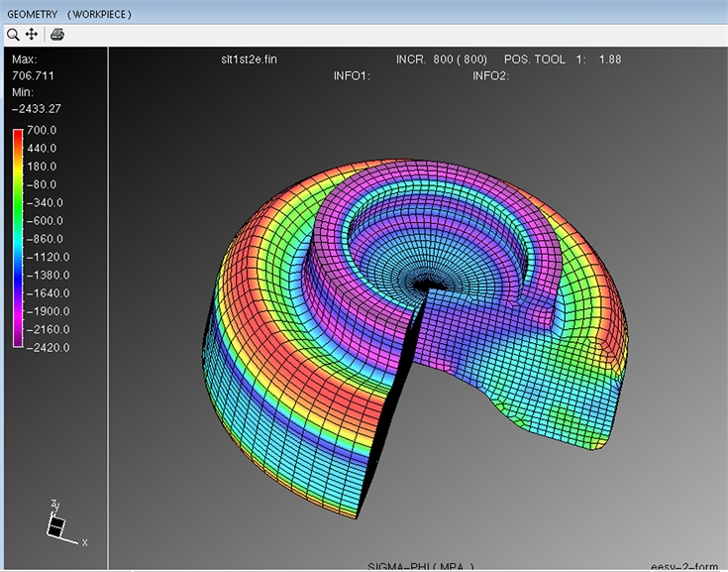Select the Min value -2433.27 readout
Viewport: 728px width, 572px height.
[x=37, y=108]
